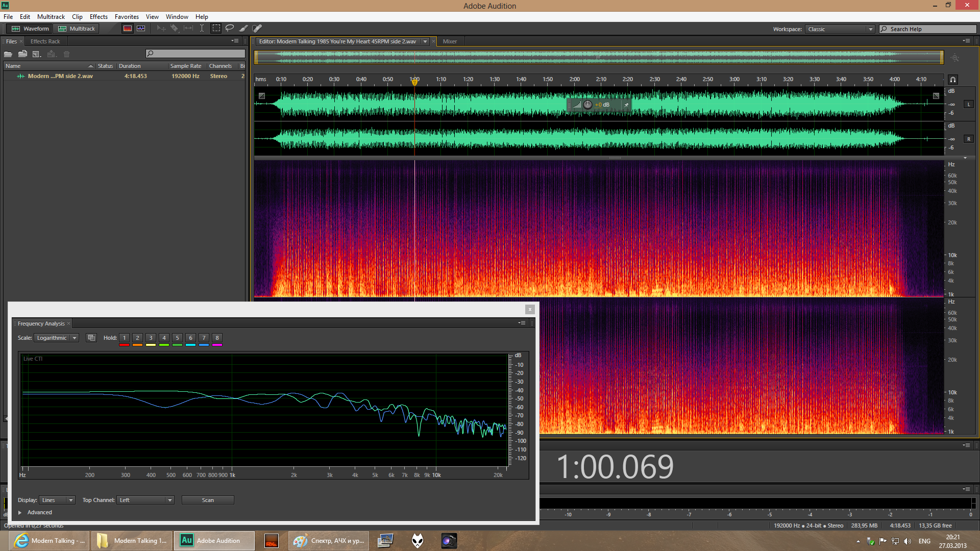The image size is (980, 551).
Task: Select the Razor tool
Action: coord(175,29)
